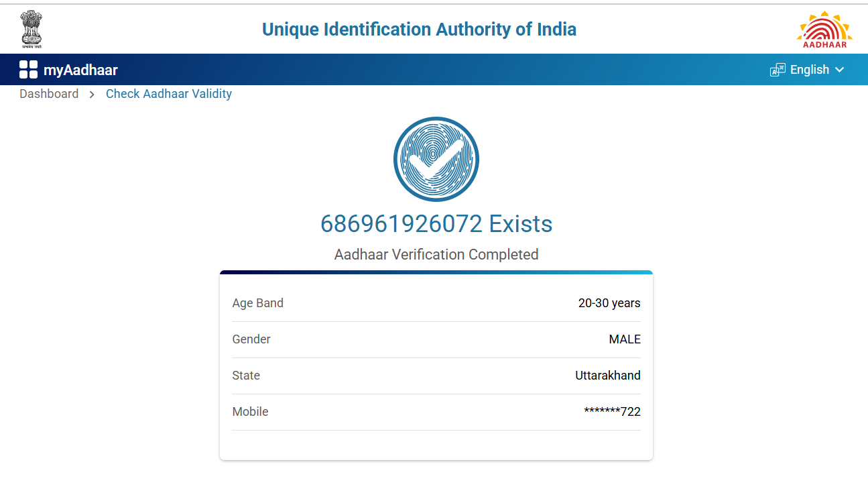The image size is (868, 501).
Task: Click the Unique Identification Authority of India heading
Action: 419,30
